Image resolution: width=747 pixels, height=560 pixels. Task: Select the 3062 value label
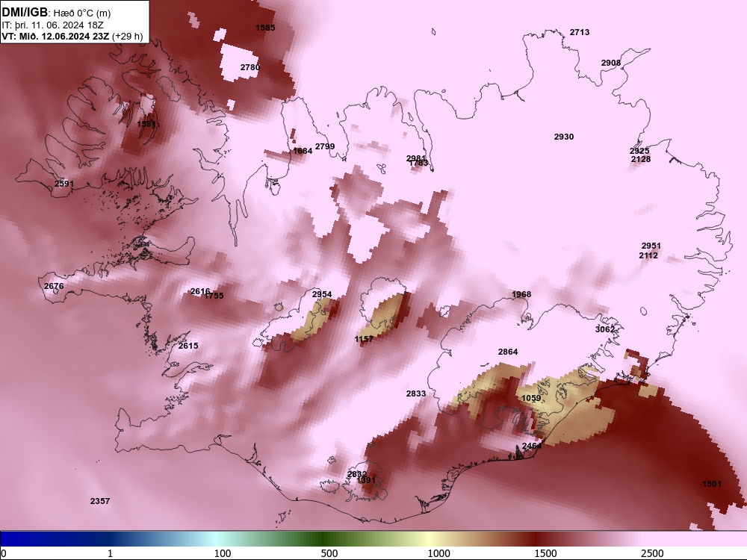coord(605,329)
